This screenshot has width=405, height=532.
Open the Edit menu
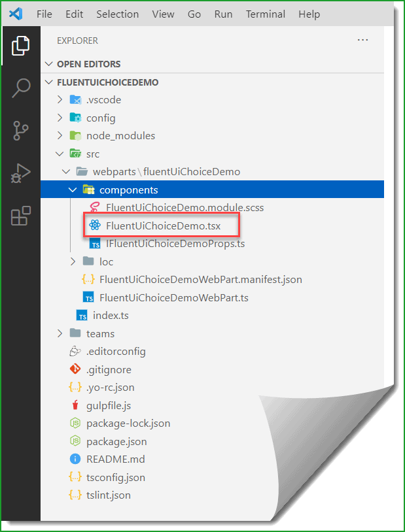(x=75, y=14)
